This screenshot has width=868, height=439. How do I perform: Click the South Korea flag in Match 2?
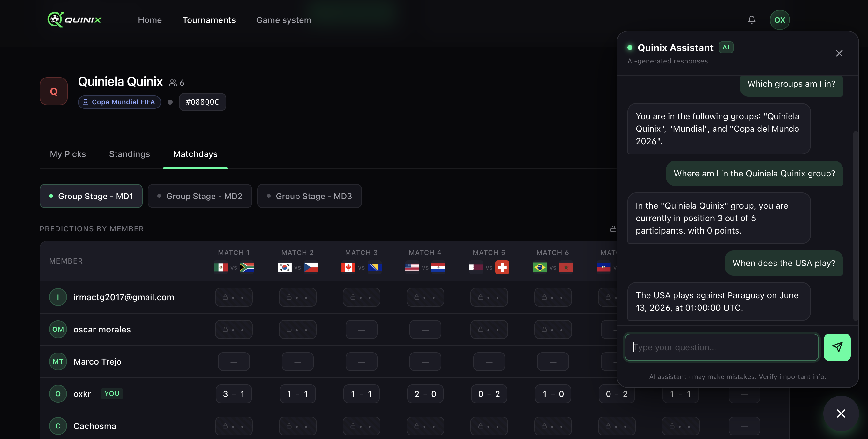pos(284,267)
